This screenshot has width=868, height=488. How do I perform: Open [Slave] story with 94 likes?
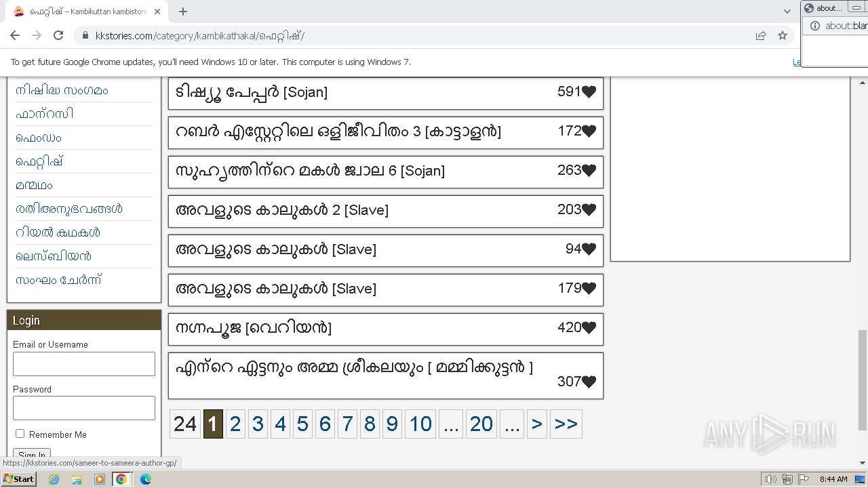tap(275, 249)
